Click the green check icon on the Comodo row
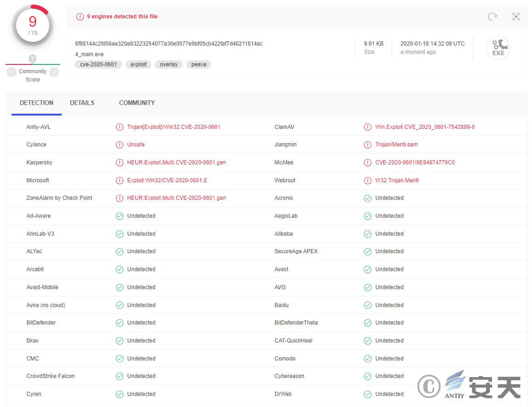 pyautogui.click(x=367, y=359)
